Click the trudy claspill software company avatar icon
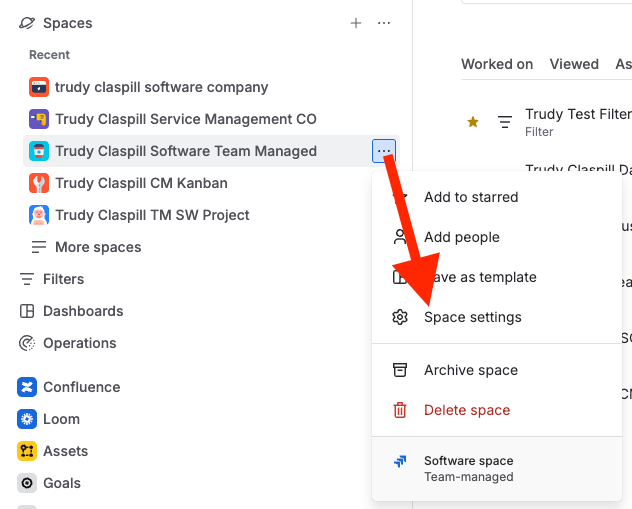The height and width of the screenshot is (509, 632). click(x=39, y=87)
